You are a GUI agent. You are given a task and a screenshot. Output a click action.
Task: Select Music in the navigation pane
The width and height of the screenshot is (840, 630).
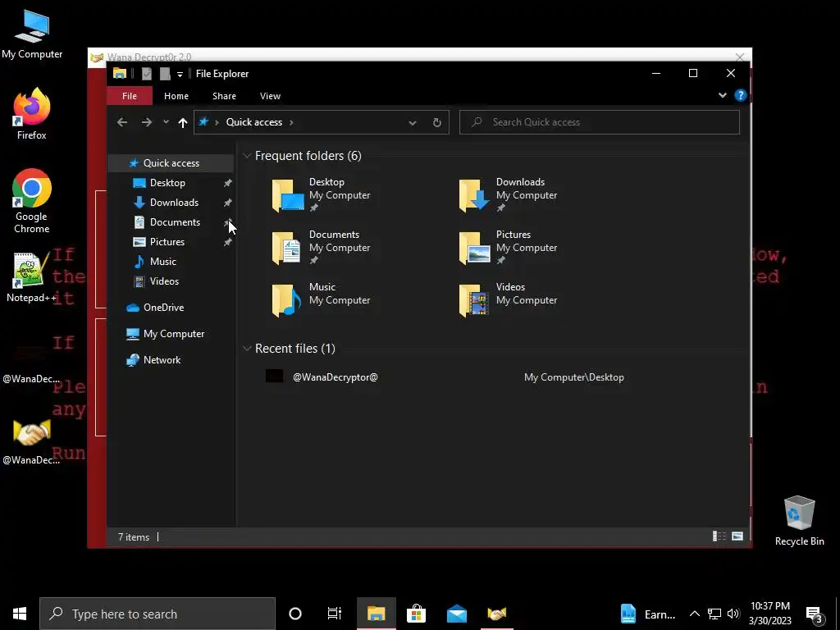pos(162,262)
